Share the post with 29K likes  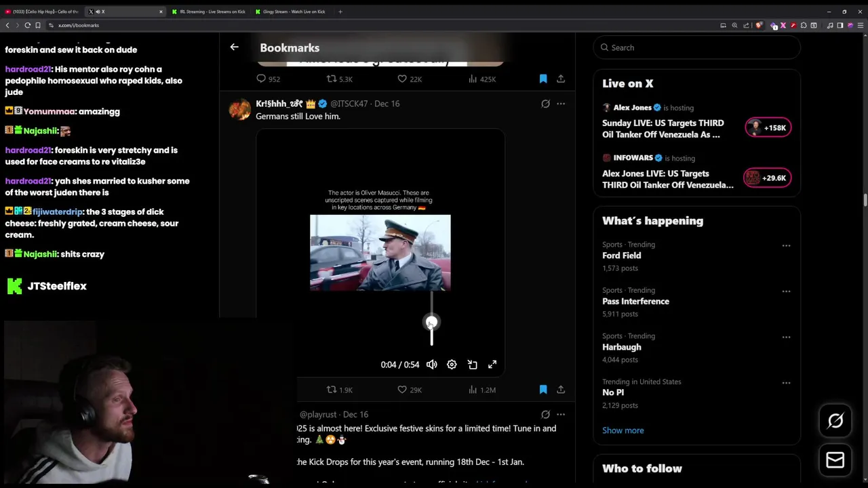(x=561, y=390)
